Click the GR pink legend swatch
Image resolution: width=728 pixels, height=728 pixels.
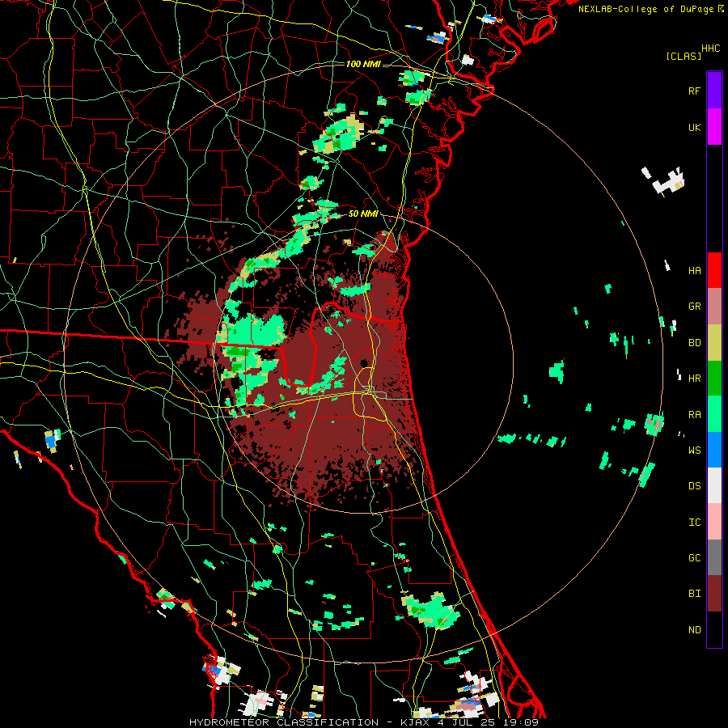714,306
